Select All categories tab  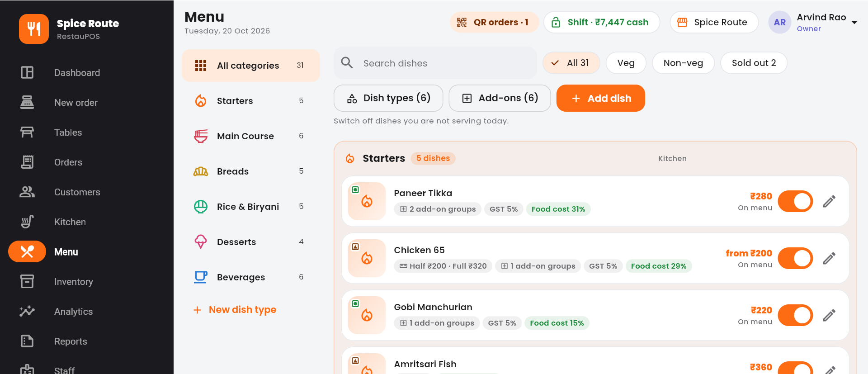tap(251, 66)
